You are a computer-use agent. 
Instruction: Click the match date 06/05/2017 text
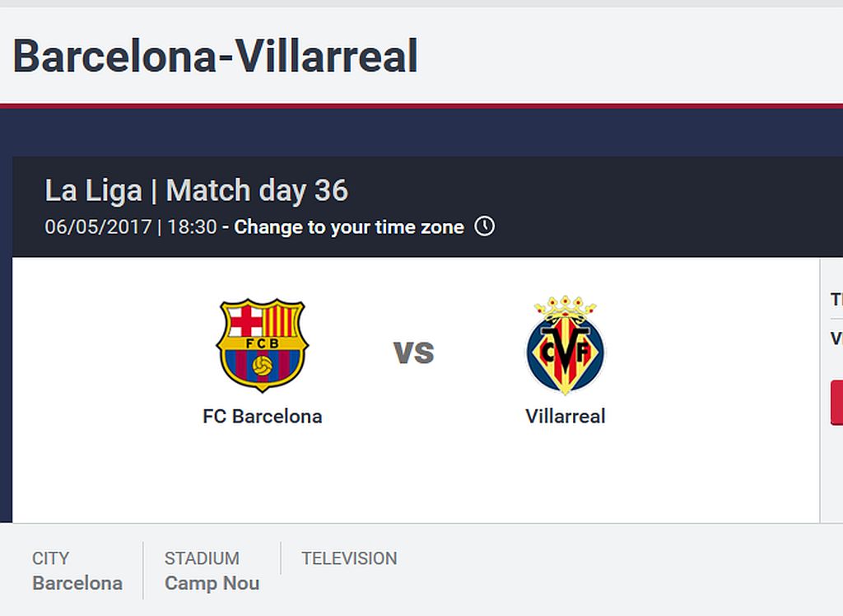point(99,227)
